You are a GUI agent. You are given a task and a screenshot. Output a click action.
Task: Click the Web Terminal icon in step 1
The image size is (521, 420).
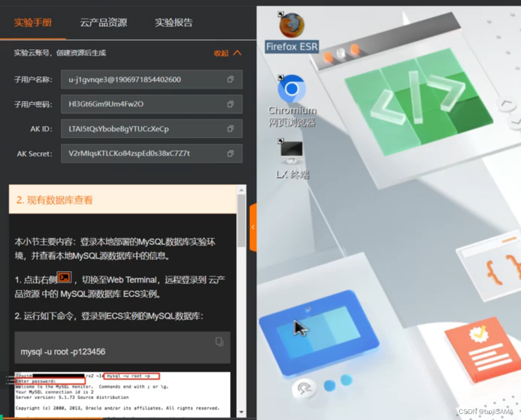coord(63,276)
